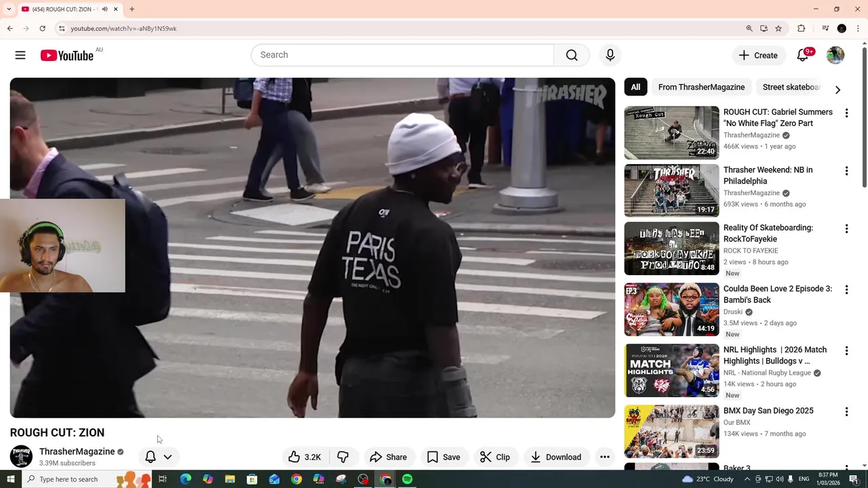The height and width of the screenshot is (488, 868).
Task: Share the ROUGH CUT: ZION video
Action: click(389, 457)
